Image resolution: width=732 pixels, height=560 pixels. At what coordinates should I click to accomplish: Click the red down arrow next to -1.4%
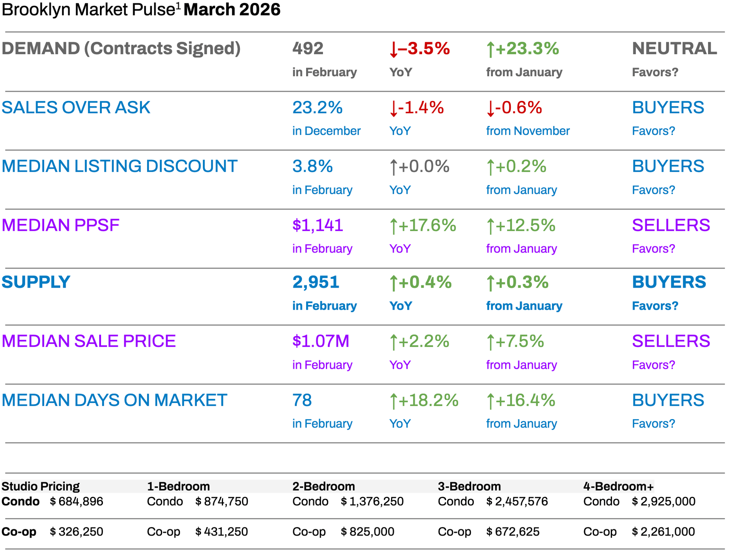click(x=393, y=109)
